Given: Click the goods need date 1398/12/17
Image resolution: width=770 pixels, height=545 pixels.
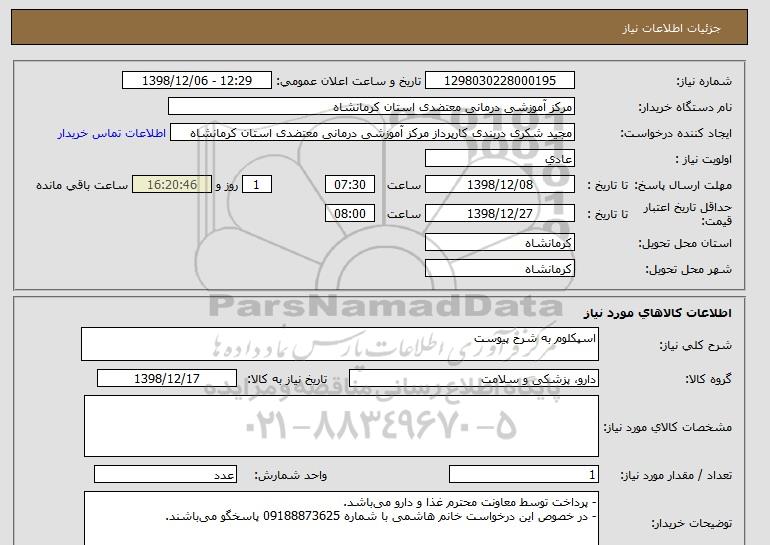Looking at the screenshot, I should 167,379.
